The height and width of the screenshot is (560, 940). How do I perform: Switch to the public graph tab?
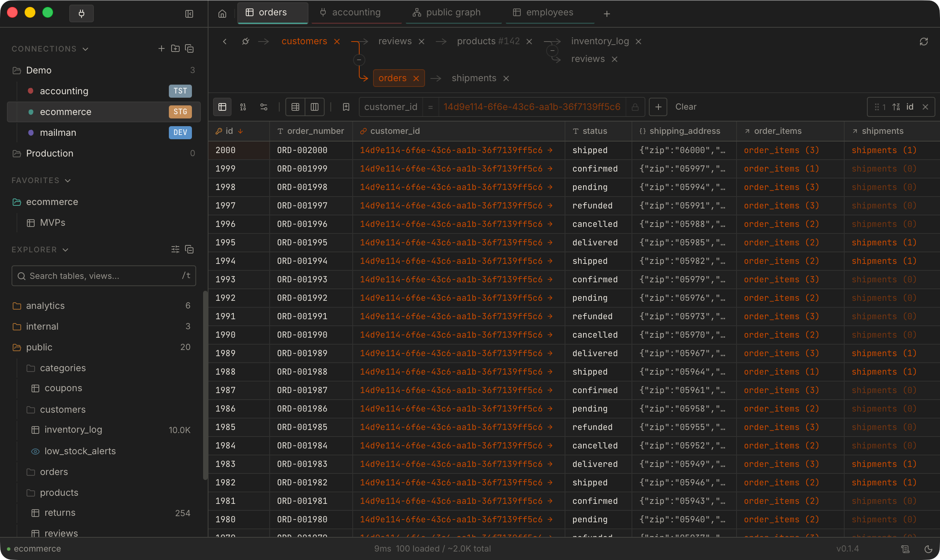tap(453, 13)
